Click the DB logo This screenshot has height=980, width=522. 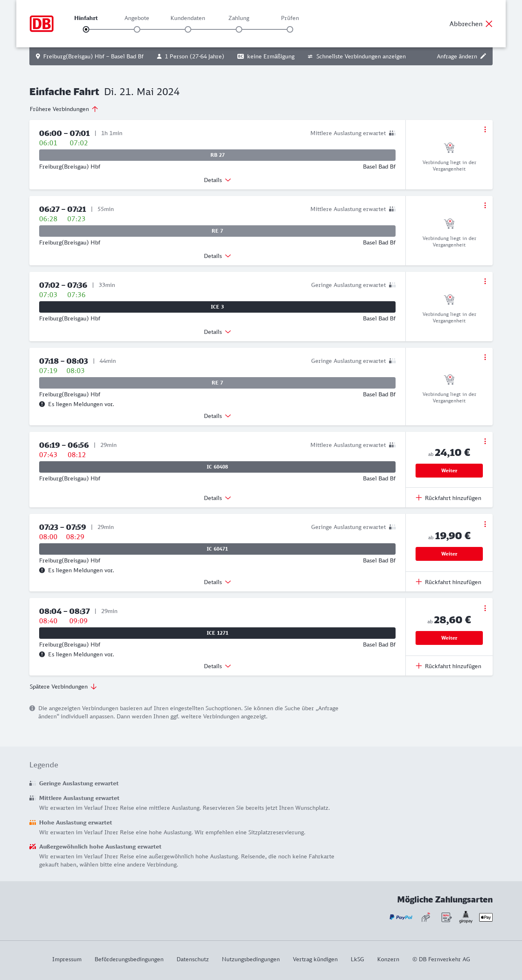coord(42,24)
